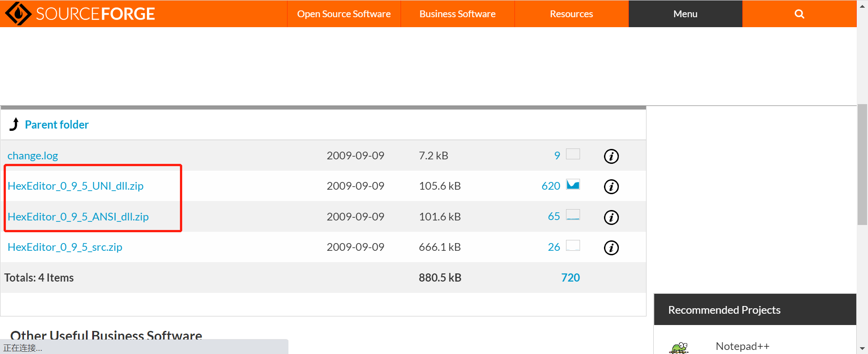Viewport: 868px width, 354px height.
Task: Click the page vertical scrollbar thumb
Action: [x=862, y=164]
